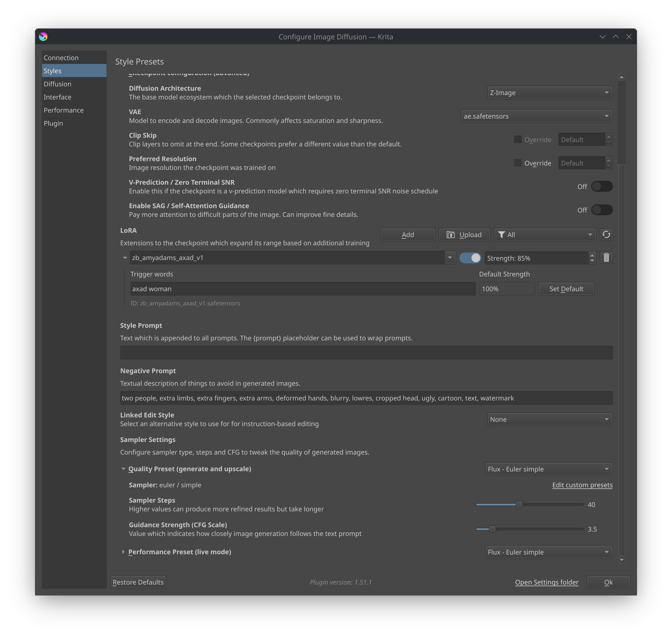Delete the zb_amyadams_axad_v1 LoRA with trash icon

(606, 258)
